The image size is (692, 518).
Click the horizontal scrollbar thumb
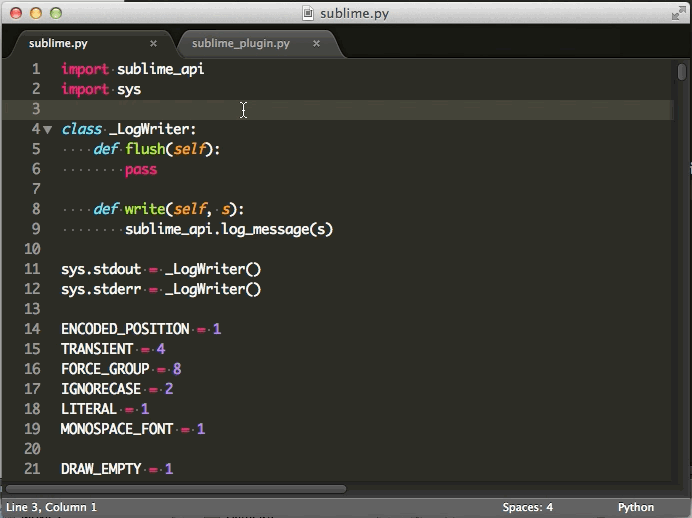tap(176, 488)
